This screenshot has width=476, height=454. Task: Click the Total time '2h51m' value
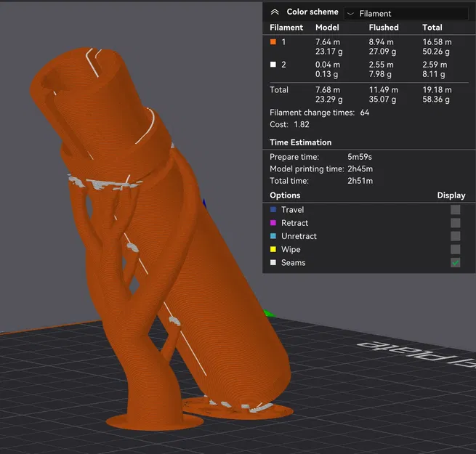tap(360, 181)
